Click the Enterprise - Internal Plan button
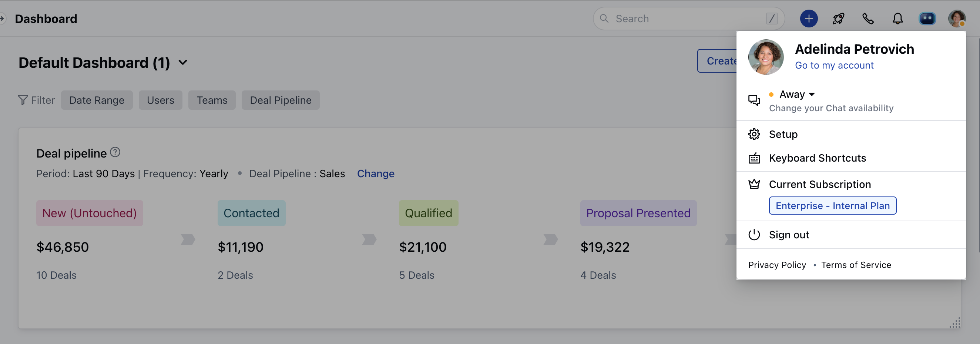This screenshot has height=344, width=980. coord(832,206)
